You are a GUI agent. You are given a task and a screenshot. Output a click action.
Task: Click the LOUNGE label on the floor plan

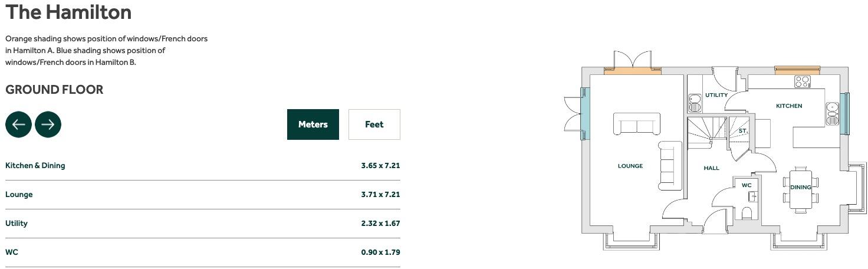[x=630, y=166]
